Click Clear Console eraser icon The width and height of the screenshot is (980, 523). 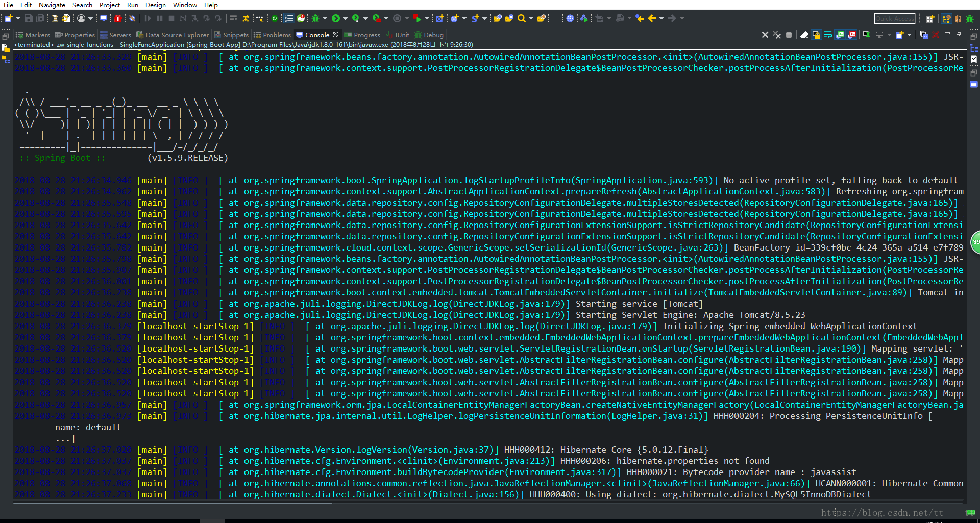[x=804, y=35]
